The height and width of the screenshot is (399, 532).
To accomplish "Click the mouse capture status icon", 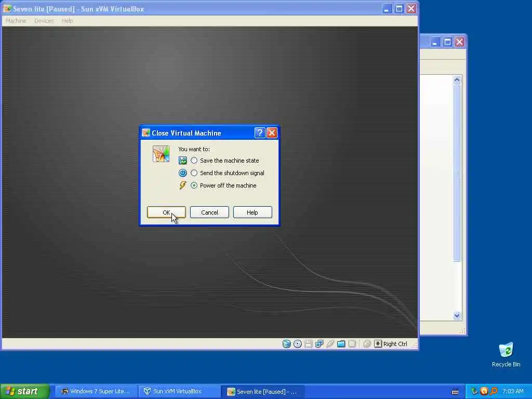I will click(366, 344).
